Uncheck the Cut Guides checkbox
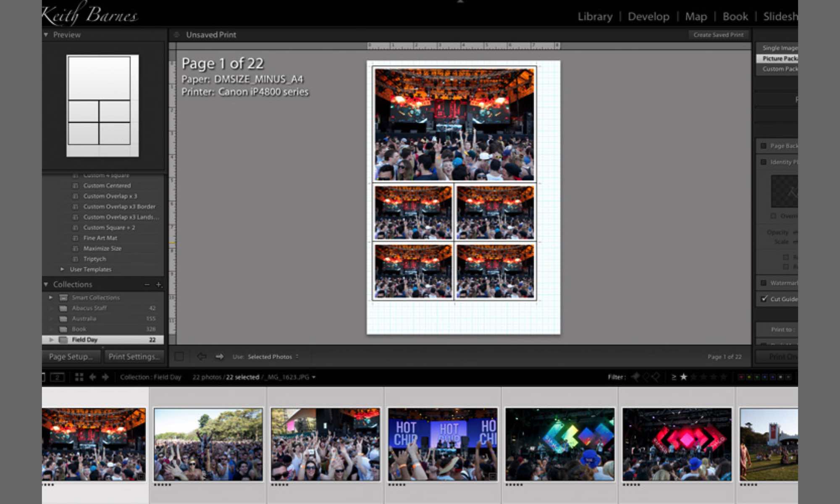The image size is (840, 504). [x=764, y=299]
